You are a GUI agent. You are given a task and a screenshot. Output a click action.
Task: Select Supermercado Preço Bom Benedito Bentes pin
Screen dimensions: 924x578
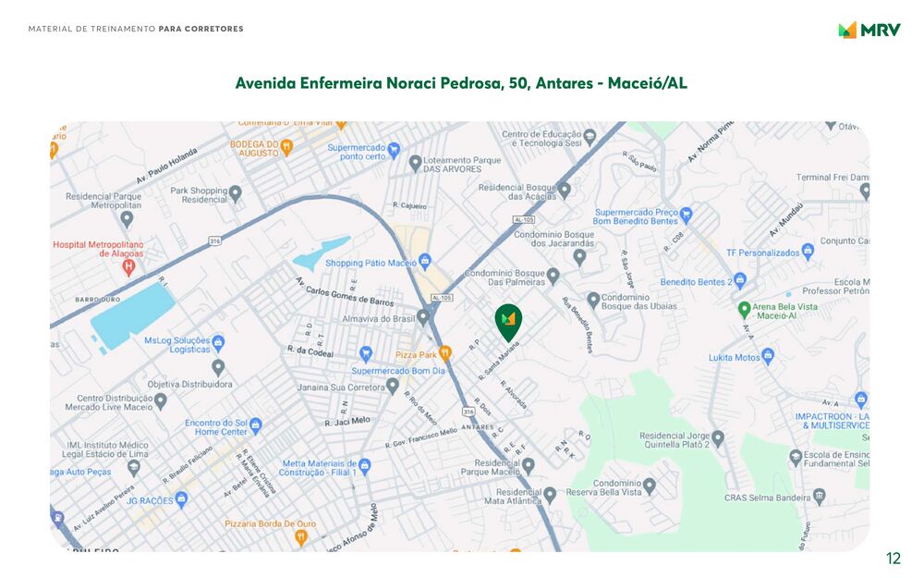686,215
